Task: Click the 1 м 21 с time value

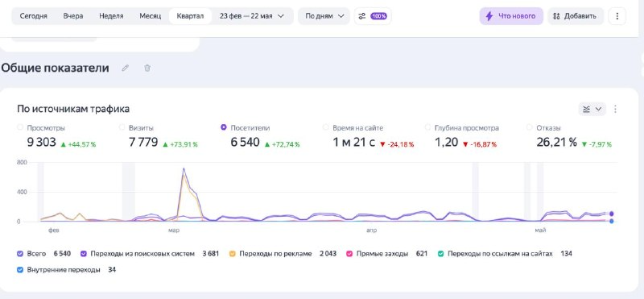Action: tap(353, 143)
